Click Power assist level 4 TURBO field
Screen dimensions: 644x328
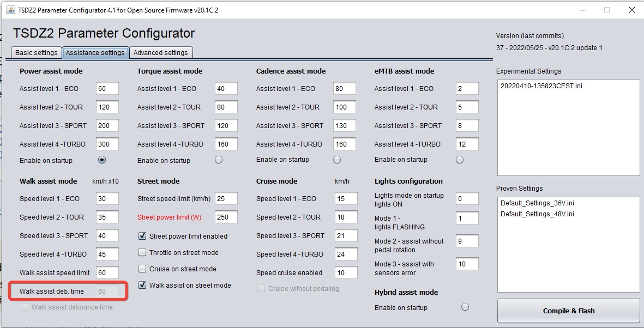[x=107, y=144]
